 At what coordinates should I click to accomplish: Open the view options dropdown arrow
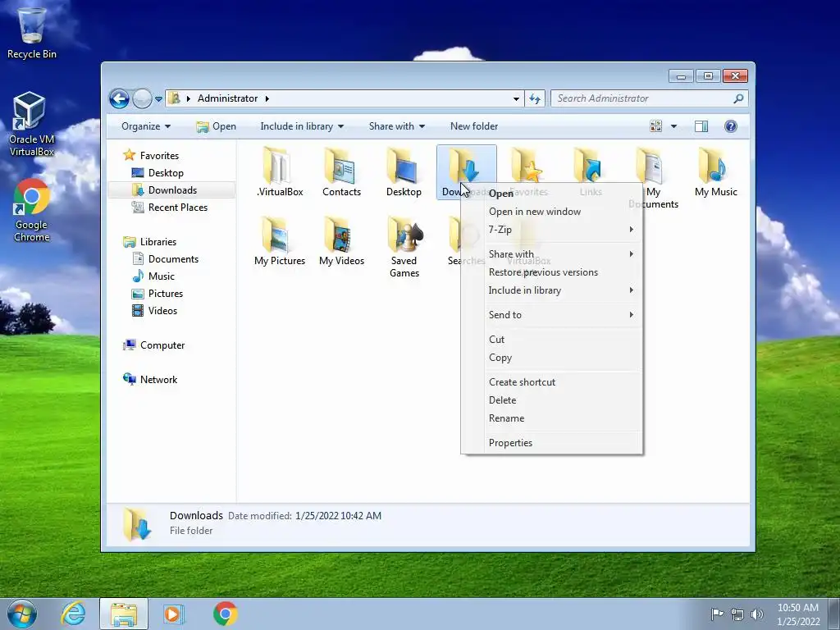pyautogui.click(x=674, y=126)
